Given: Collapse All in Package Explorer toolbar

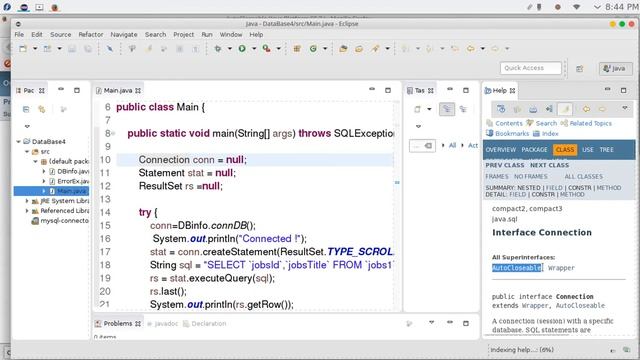Looking at the screenshot, I should coord(26,109).
